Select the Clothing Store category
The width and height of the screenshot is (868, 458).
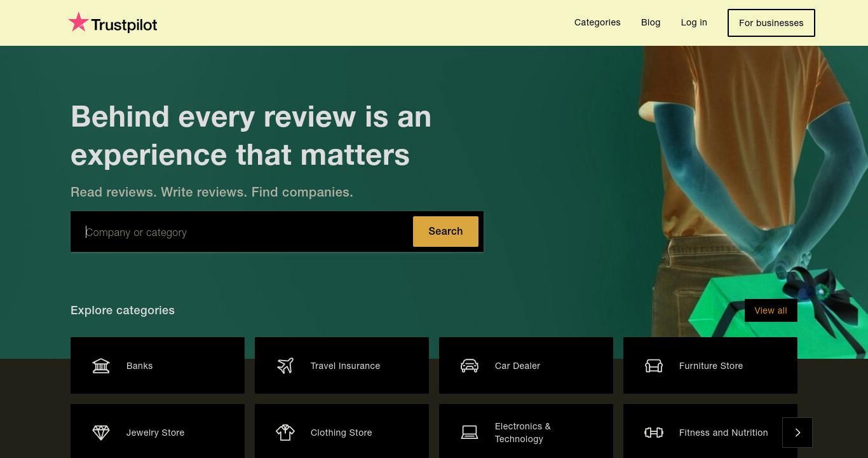(x=342, y=431)
